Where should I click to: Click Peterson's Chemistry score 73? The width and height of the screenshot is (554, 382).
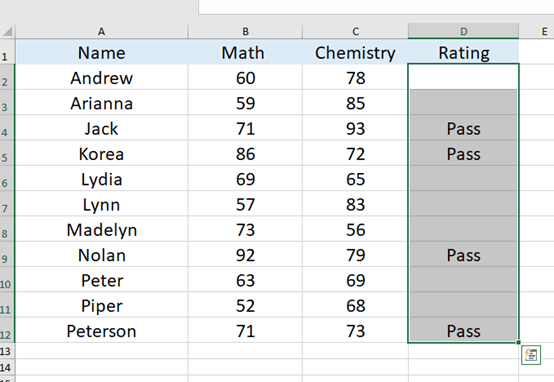[355, 330]
